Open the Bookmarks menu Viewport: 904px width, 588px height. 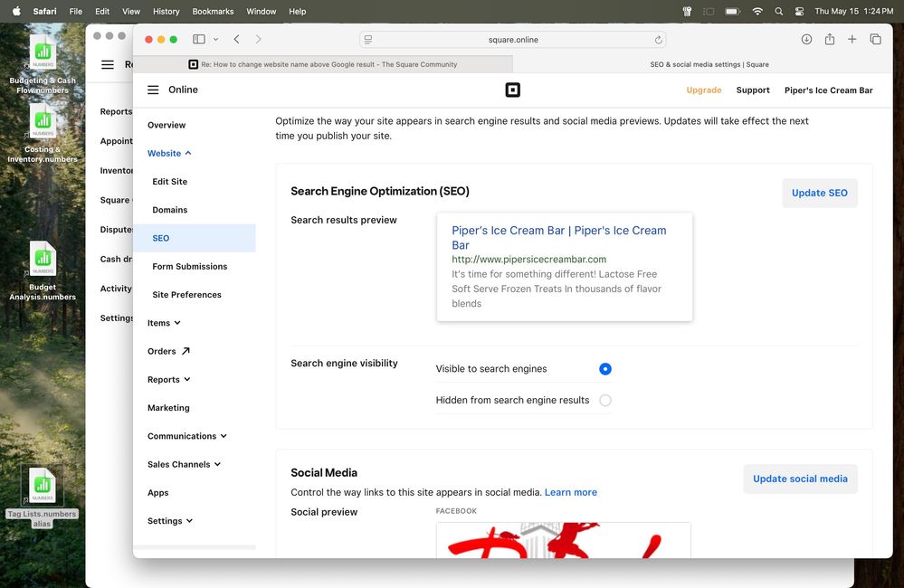pyautogui.click(x=213, y=11)
